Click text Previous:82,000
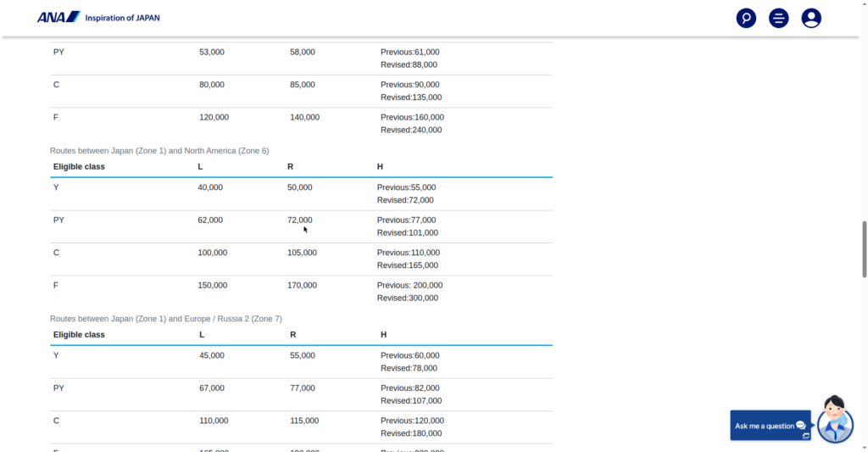 [x=410, y=388]
